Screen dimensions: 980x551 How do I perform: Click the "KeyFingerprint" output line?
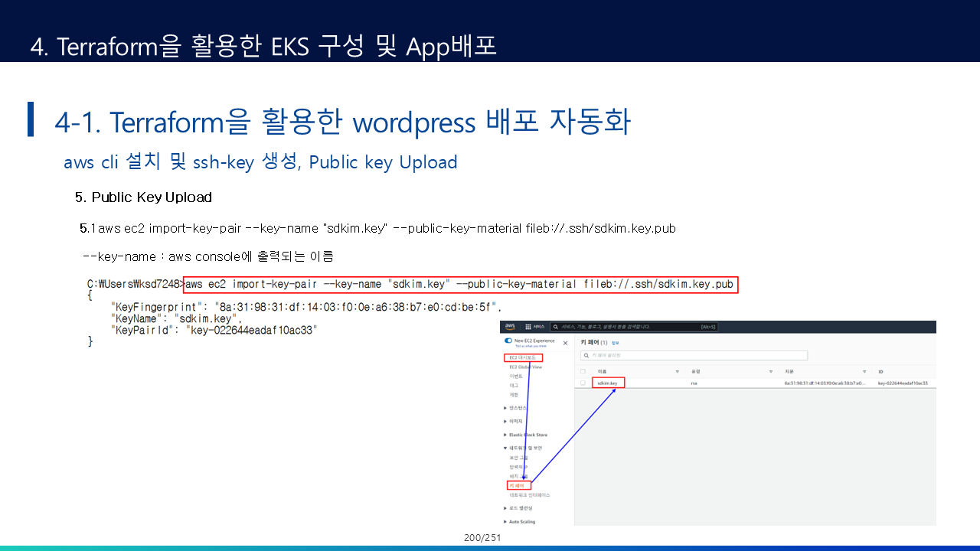point(306,307)
